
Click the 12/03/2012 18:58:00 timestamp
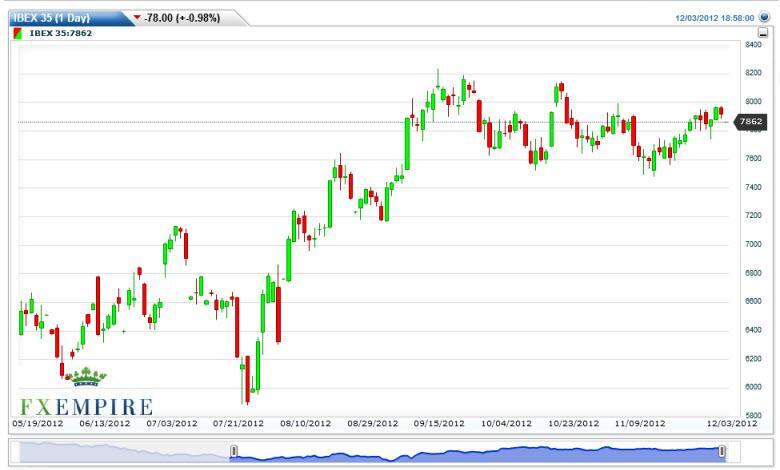[x=712, y=17]
